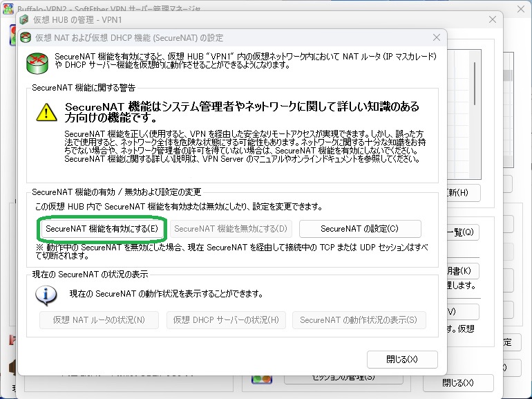Click the X on the SecureNAT settings title bar
532x399 pixels.
pyautogui.click(x=437, y=37)
